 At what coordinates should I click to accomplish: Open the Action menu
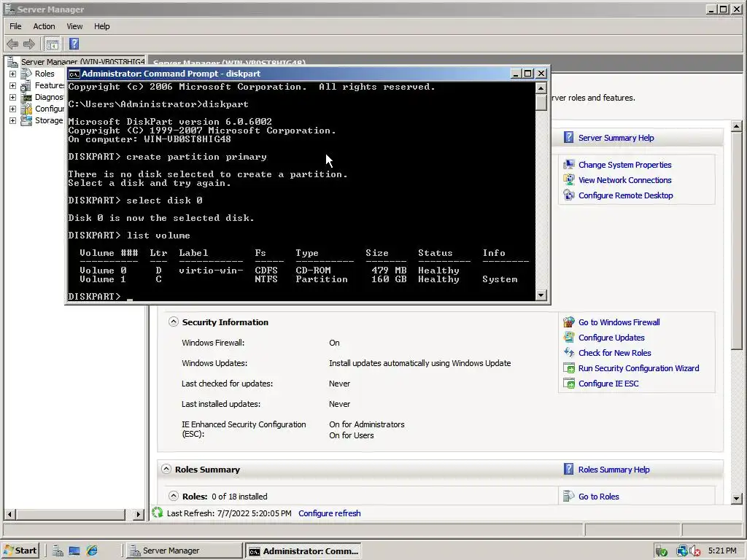pos(44,26)
